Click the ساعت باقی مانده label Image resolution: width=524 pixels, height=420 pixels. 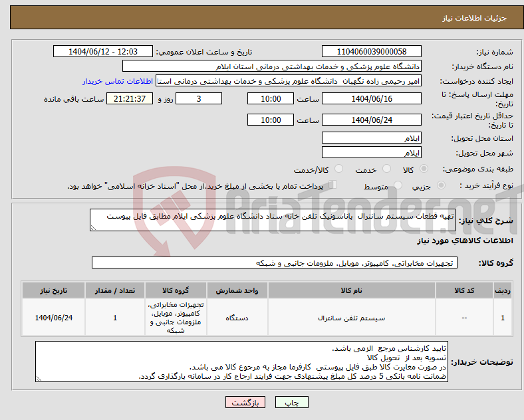click(x=74, y=100)
